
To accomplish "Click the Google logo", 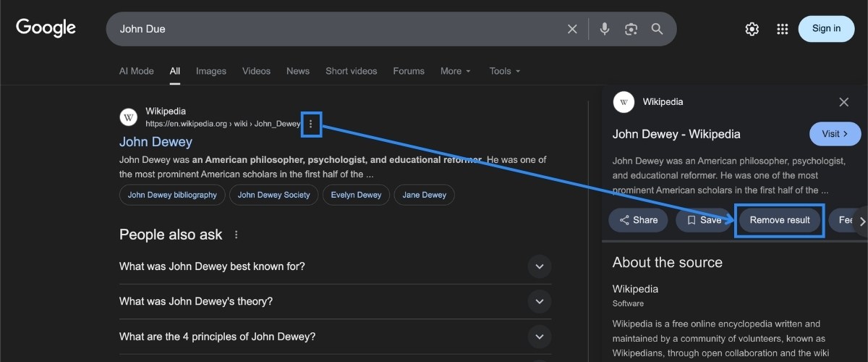I will (46, 28).
